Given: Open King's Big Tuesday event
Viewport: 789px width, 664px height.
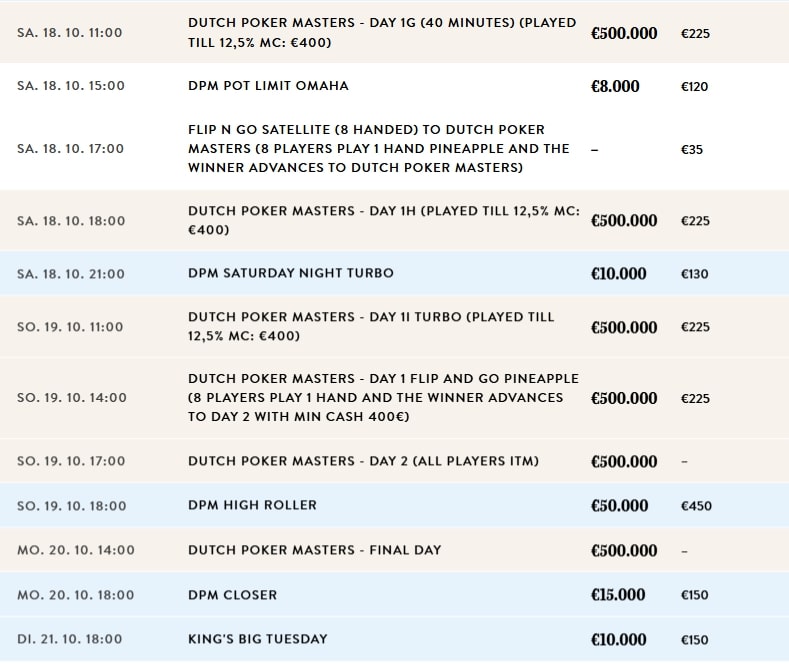Looking at the screenshot, I should tap(258, 639).
